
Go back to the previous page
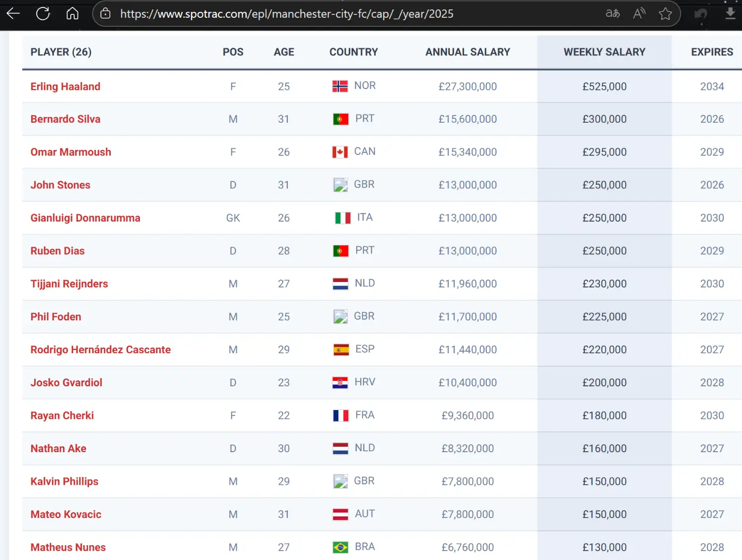point(13,13)
